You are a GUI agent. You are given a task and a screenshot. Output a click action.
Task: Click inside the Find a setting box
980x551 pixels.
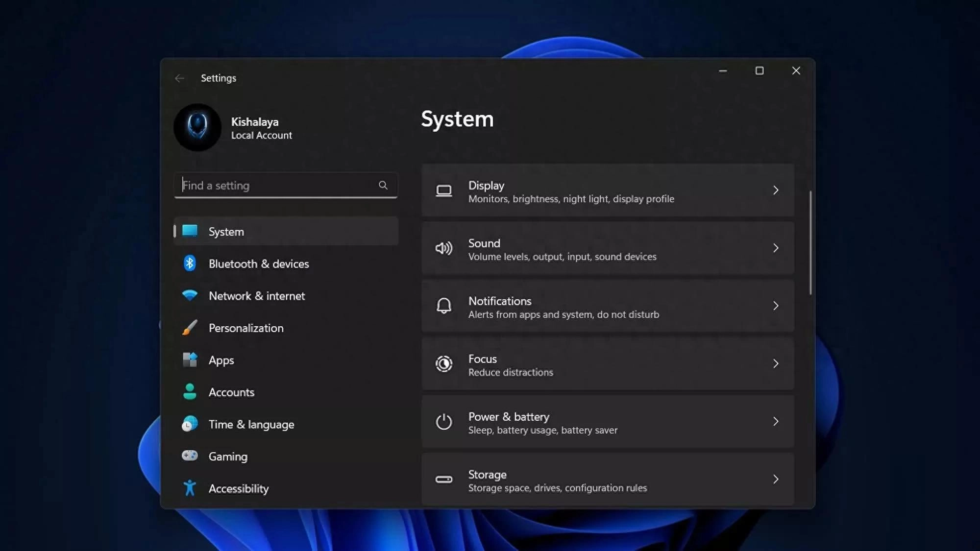pos(274,185)
